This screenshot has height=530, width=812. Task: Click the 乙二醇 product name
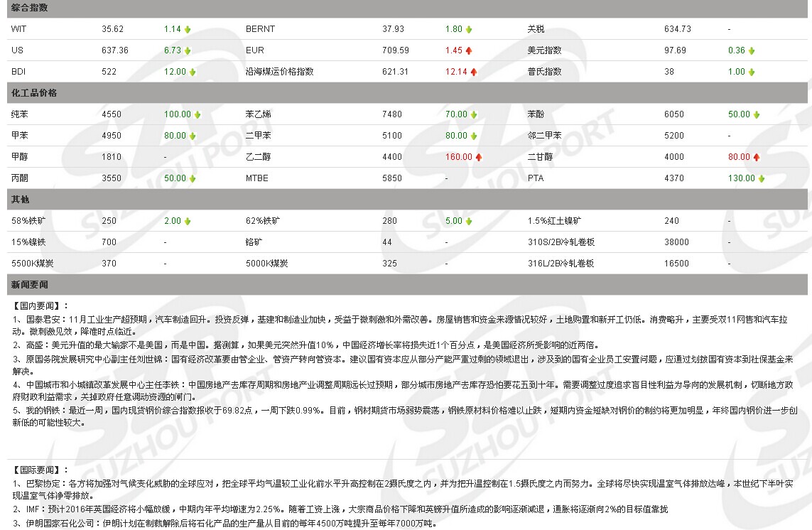(x=258, y=156)
